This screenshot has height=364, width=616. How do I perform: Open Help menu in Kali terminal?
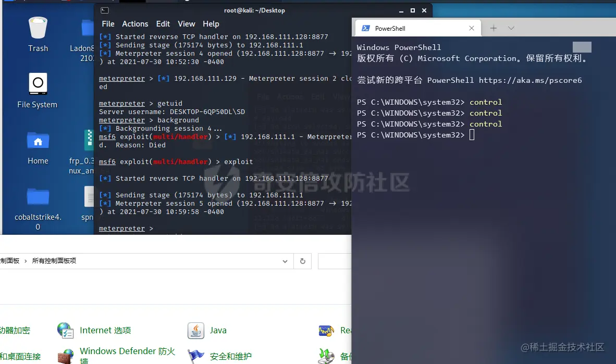click(211, 24)
